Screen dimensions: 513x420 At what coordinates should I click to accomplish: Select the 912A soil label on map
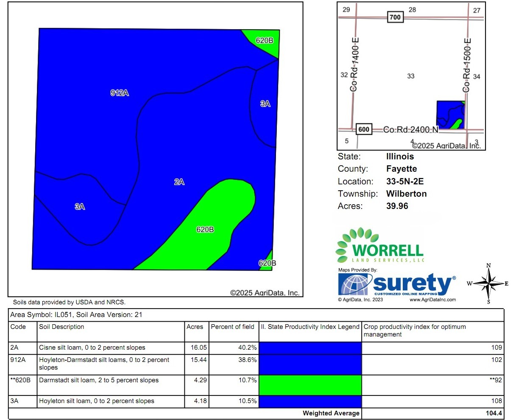click(120, 93)
